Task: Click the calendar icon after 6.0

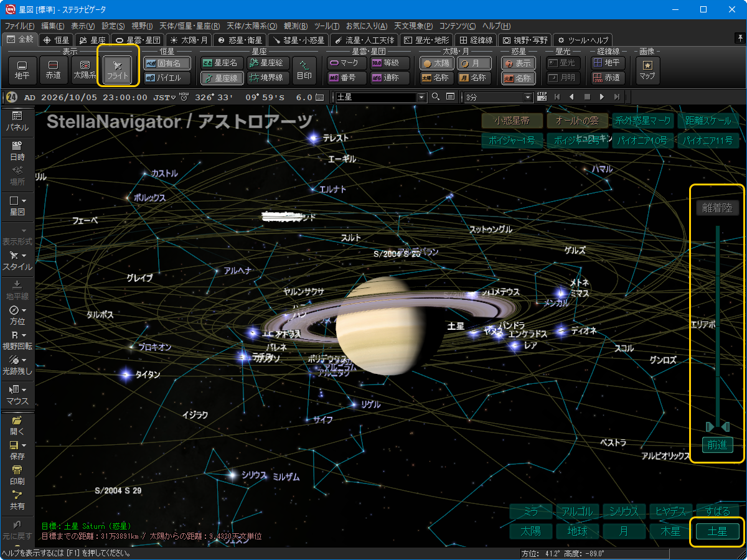Action: click(319, 97)
